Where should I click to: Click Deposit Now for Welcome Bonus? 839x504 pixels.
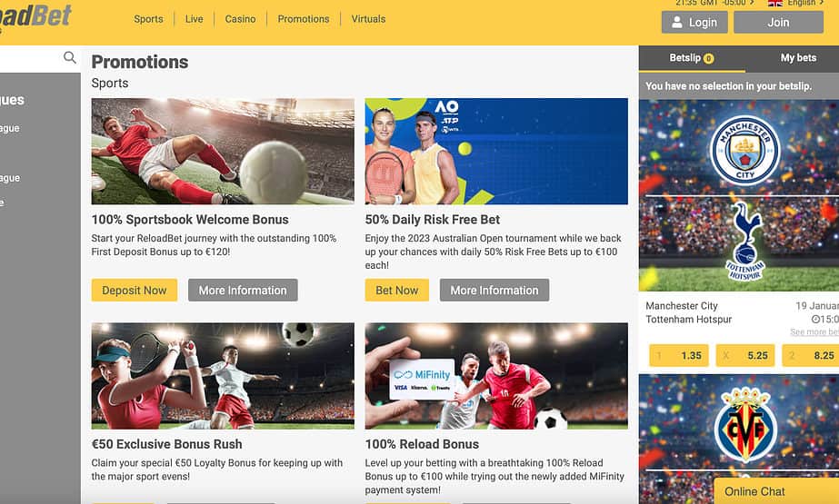point(135,291)
